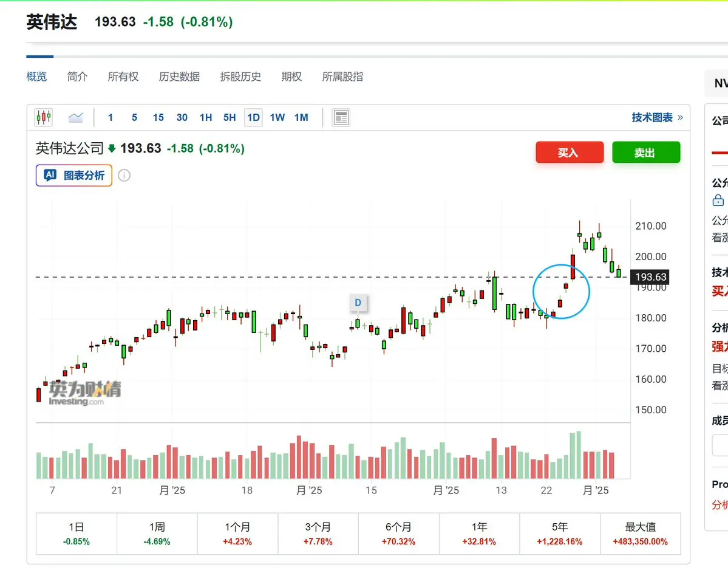Open the 简介 tab

[x=77, y=77]
